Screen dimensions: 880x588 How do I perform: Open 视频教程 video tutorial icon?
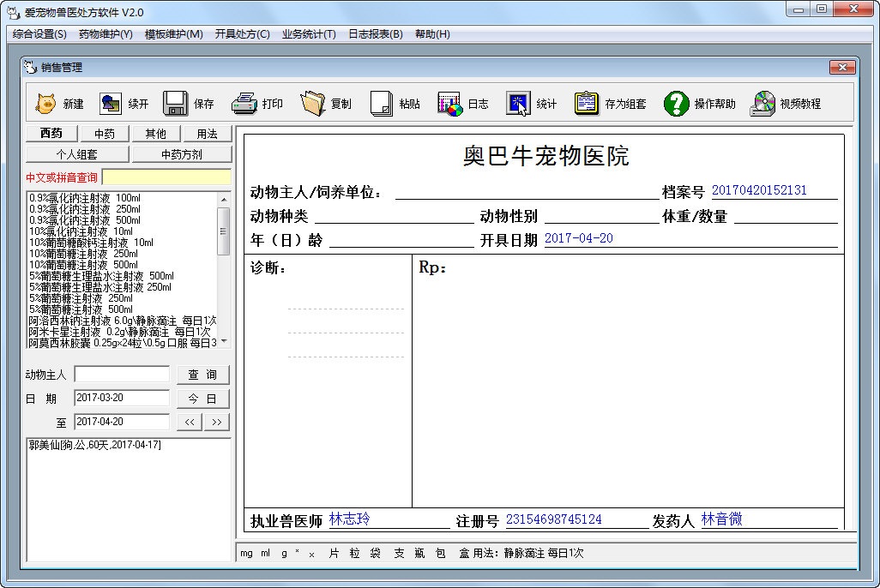coord(762,104)
